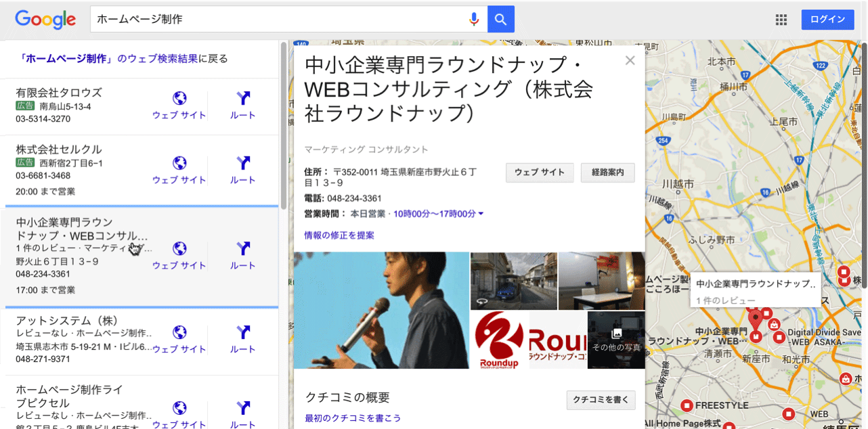Open the Google apps grid icon
The height and width of the screenshot is (429, 868).
pyautogui.click(x=781, y=20)
